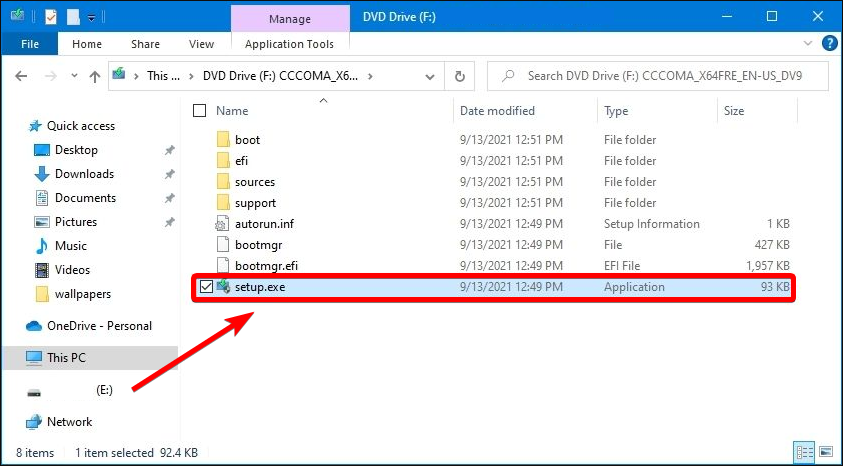The width and height of the screenshot is (843, 466).
Task: Switch to the View ribbon tab
Action: click(201, 44)
